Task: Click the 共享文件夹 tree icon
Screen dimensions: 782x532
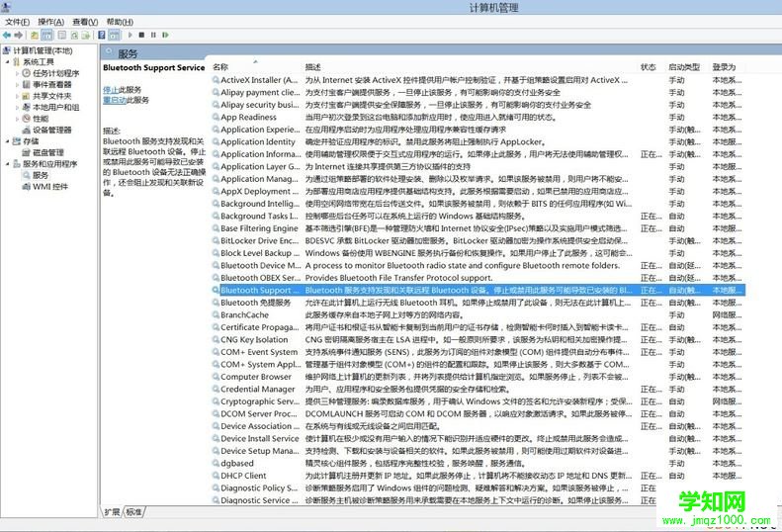Action: 27,96
